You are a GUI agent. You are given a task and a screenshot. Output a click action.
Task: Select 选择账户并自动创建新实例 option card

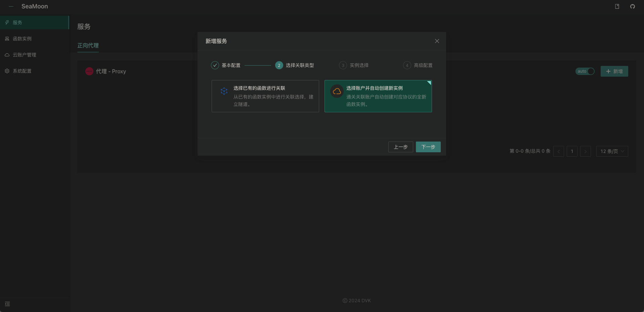(x=378, y=96)
